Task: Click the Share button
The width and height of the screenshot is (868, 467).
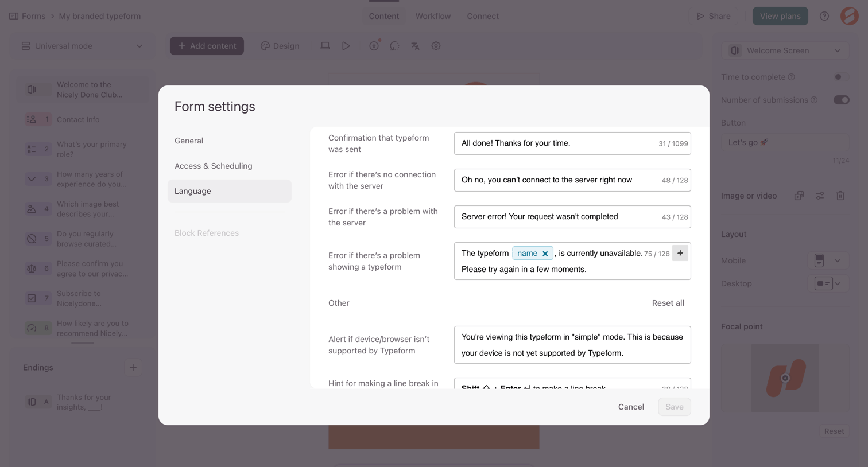Action: point(714,16)
